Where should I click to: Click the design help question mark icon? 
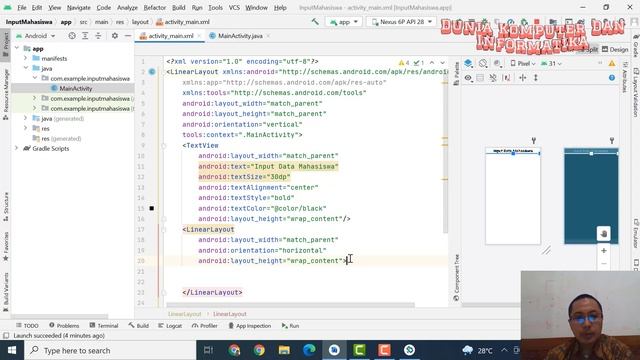611,78
